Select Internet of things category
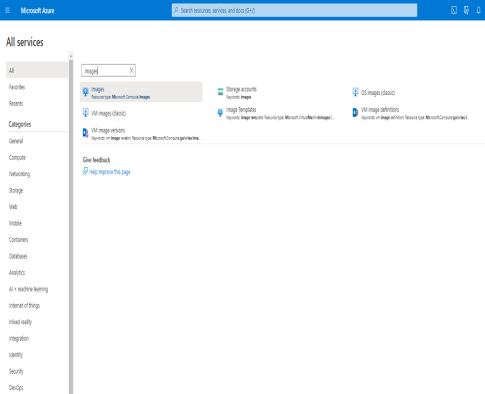Screen dimensions: 485x394 click(x=24, y=305)
